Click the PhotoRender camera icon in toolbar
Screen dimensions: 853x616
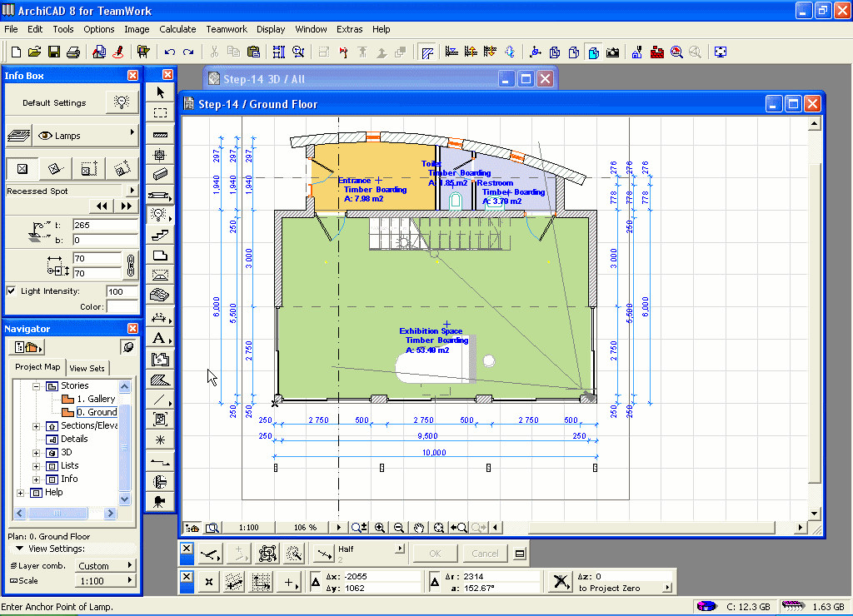(613, 52)
